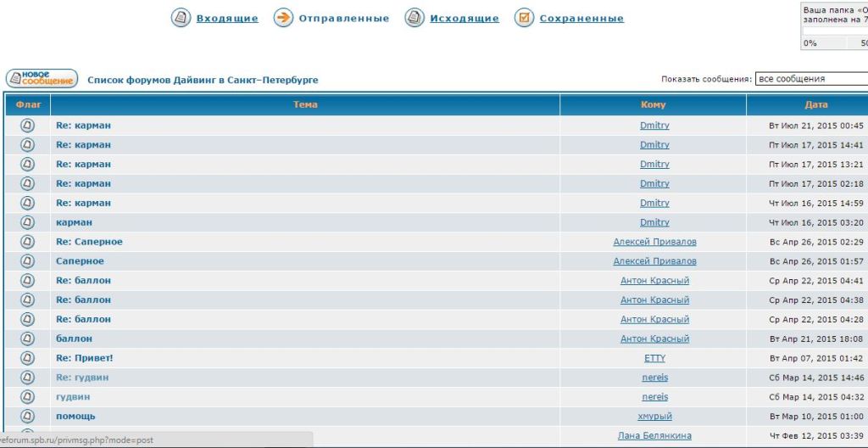The width and height of the screenshot is (868, 448).
Task: Click the Inbox (Входящие) folder icon
Action: [x=181, y=18]
